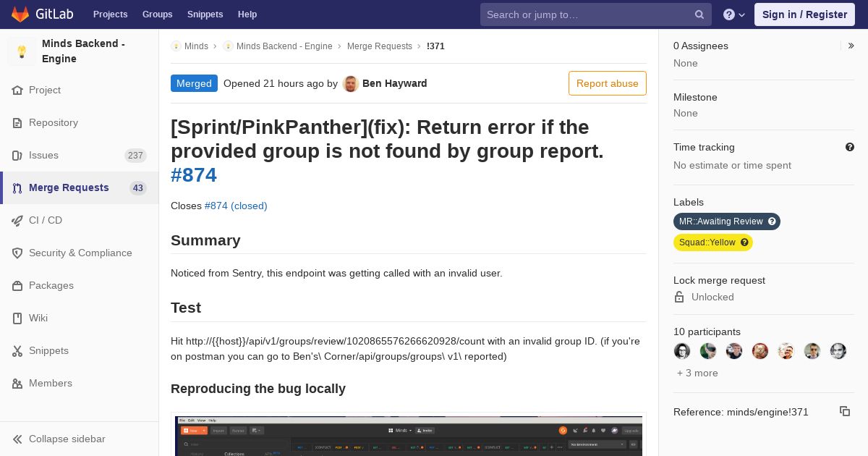Open the Groups menu
This screenshot has width=868, height=456.
pos(157,14)
